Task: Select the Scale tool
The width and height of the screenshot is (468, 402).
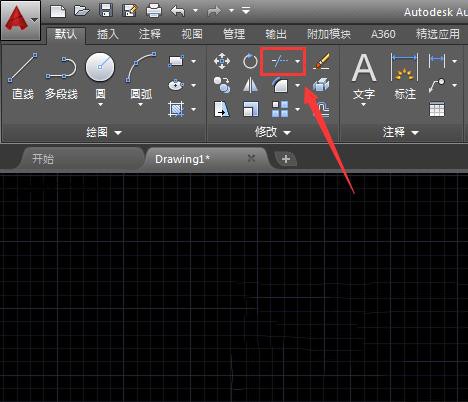Action: coord(250,109)
